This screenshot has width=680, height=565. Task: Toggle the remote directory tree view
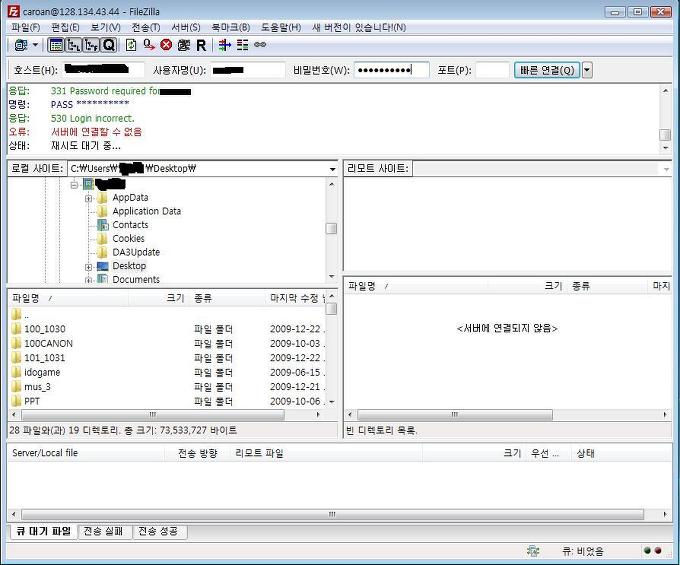[91, 45]
